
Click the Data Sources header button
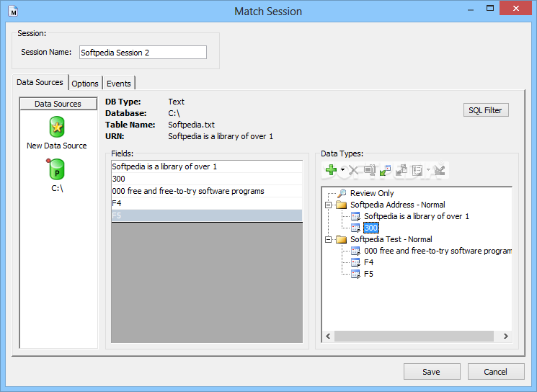pyautogui.click(x=58, y=104)
